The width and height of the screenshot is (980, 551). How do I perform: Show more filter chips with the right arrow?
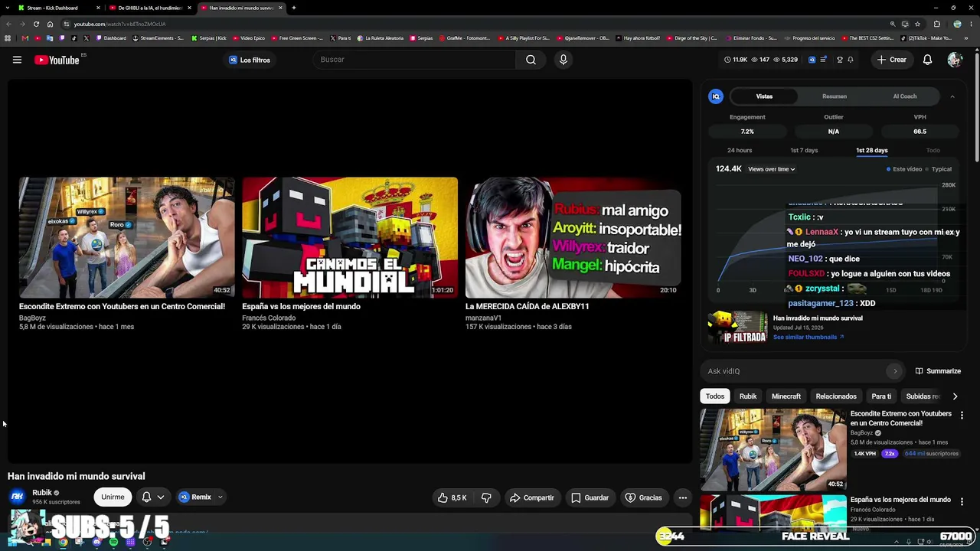pos(955,396)
